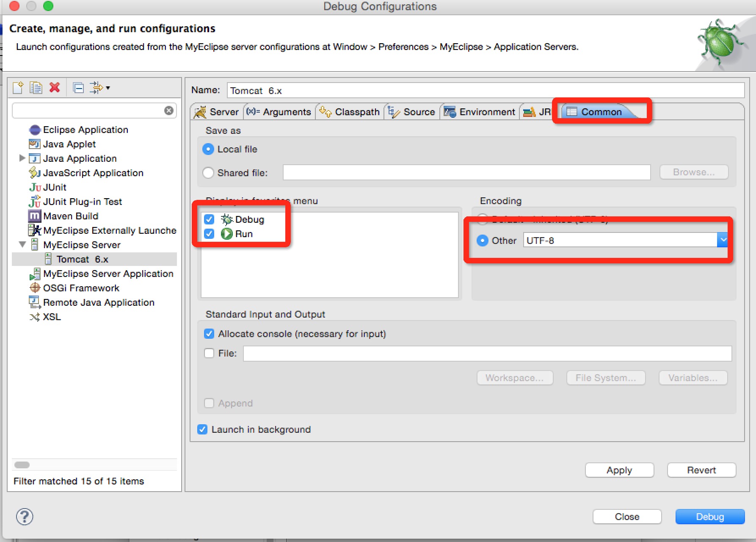Clear the filter text with X icon

pos(169,111)
